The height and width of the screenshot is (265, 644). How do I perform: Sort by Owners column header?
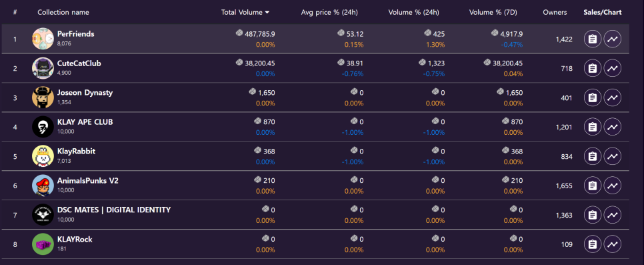click(x=555, y=12)
